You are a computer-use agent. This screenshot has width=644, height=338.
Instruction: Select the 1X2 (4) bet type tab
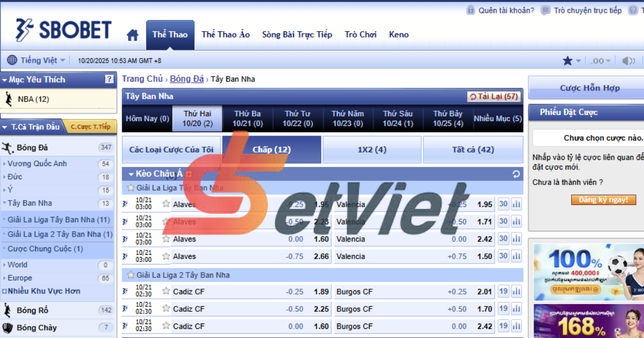pos(372,150)
